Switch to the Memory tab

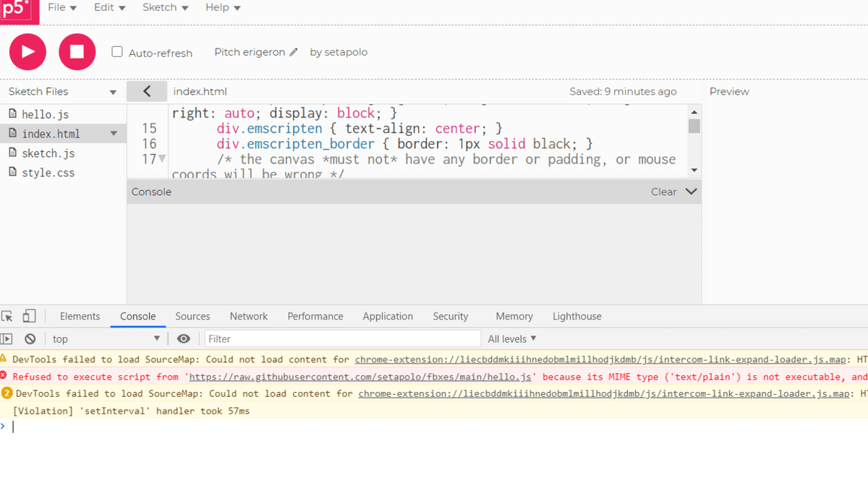click(x=514, y=316)
